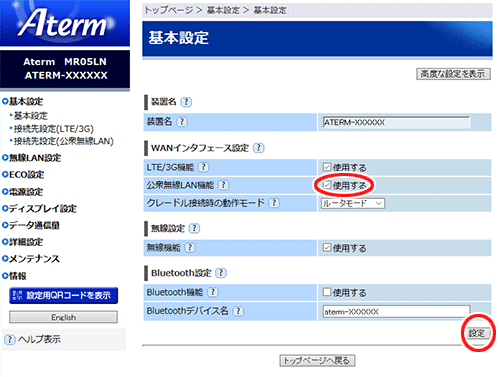Open 接続先設定(LTE/3G) submenu item
500x377 pixels.
point(52,129)
